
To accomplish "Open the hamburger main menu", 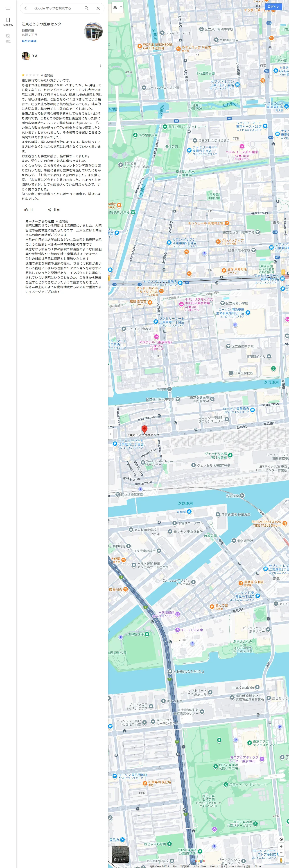I will 8,8.
